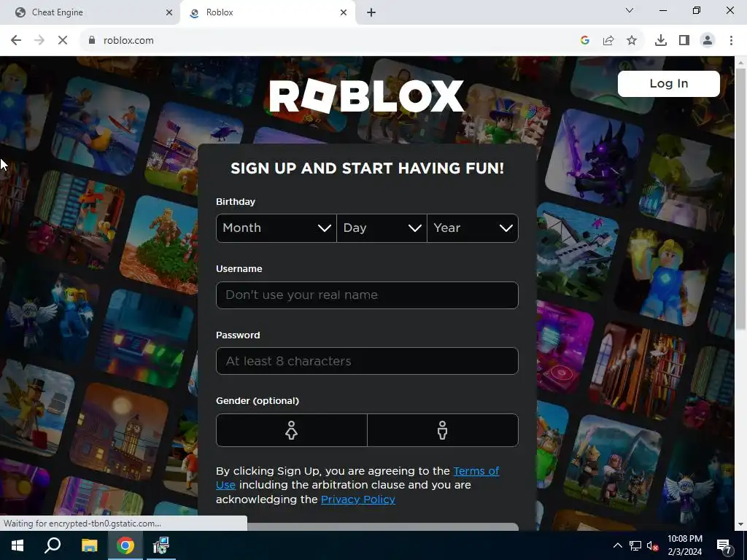Open the Chrome profile avatar
Screen dimensions: 747x560
coord(708,41)
